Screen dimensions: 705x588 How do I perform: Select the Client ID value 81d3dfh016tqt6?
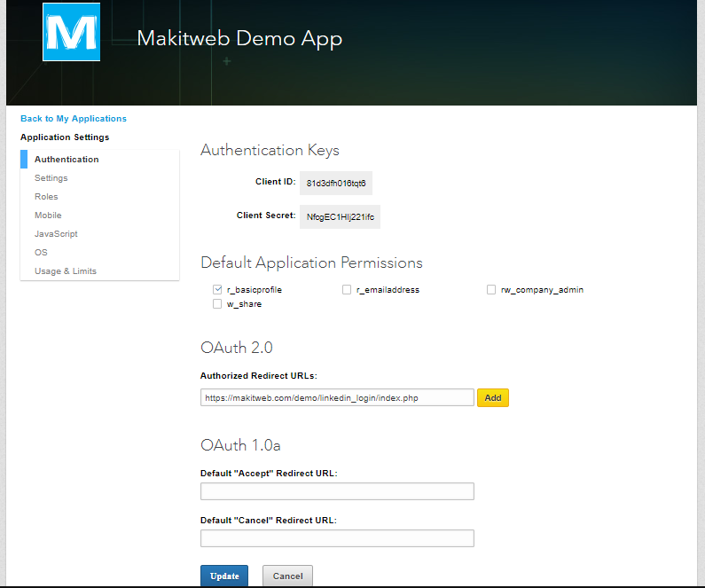point(336,183)
